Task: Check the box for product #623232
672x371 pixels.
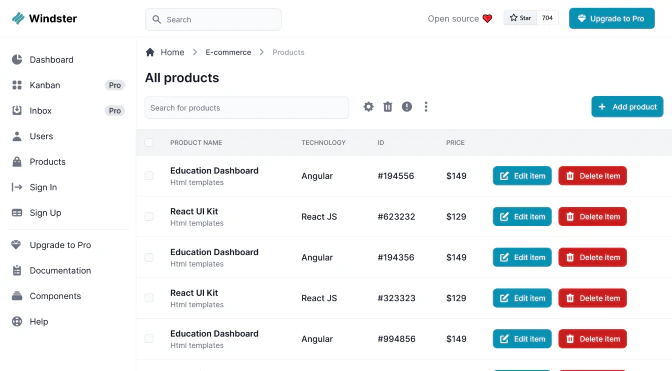Action: (149, 216)
